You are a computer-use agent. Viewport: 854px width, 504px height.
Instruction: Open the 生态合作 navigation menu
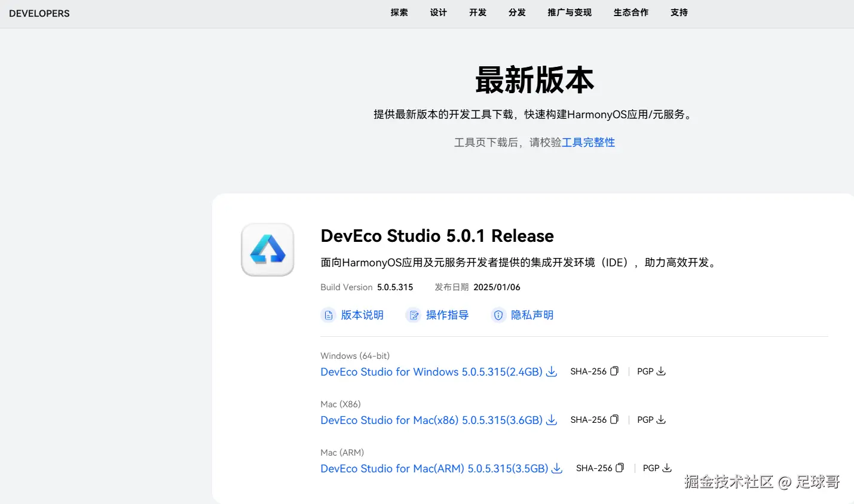pyautogui.click(x=631, y=13)
